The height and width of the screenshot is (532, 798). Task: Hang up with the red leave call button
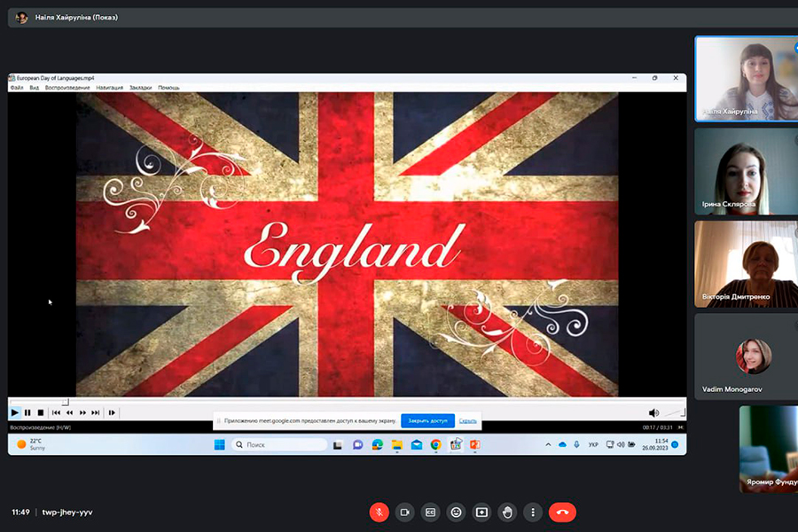click(562, 512)
